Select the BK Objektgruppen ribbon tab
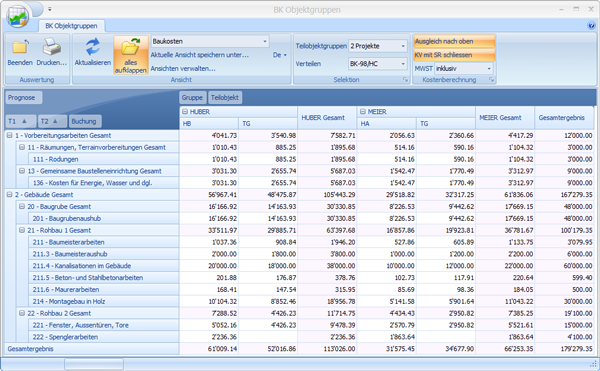600x371 pixels. coord(72,26)
